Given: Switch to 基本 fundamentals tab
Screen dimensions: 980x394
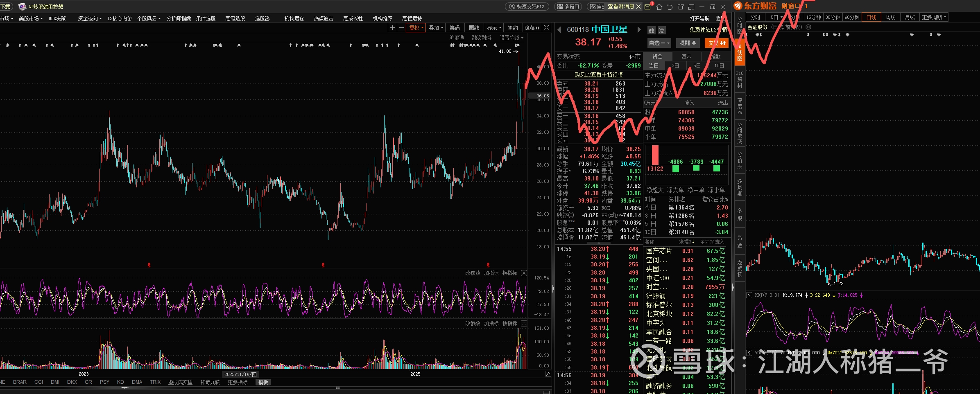Looking at the screenshot, I should [686, 56].
